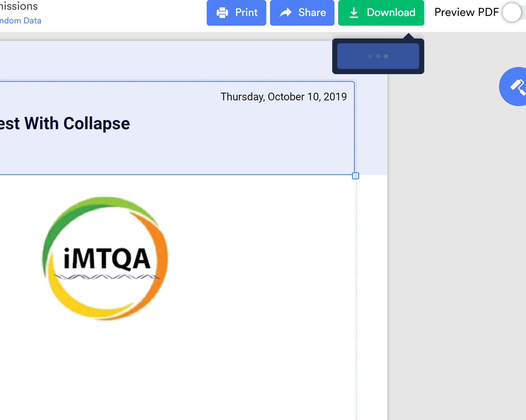Image resolution: width=526 pixels, height=420 pixels.
Task: Select the "est With Collapse" title text
Action: pos(65,123)
